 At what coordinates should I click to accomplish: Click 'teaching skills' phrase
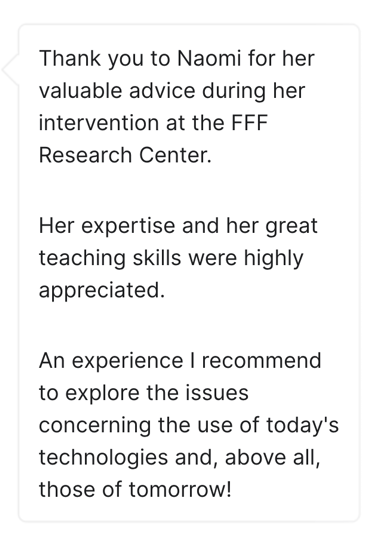[x=110, y=259]
